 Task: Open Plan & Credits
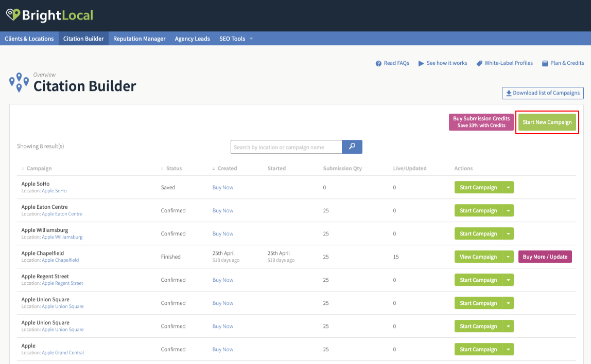563,63
